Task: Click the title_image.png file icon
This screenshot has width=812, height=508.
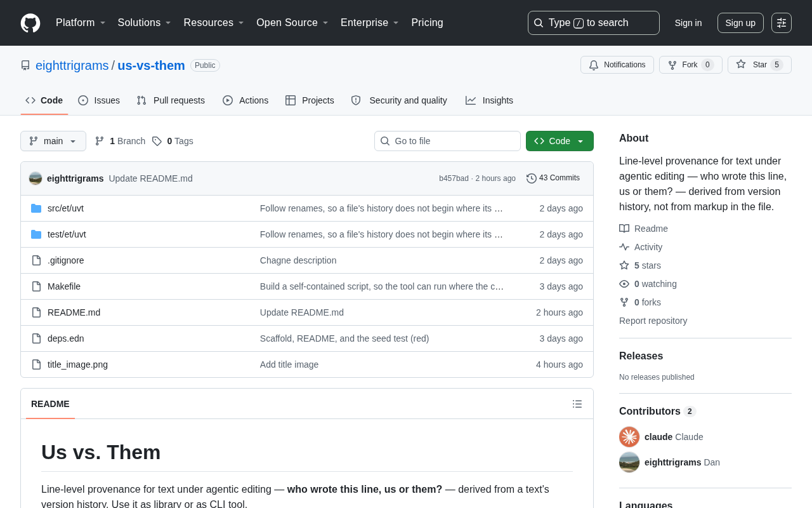Action: pos(36,364)
